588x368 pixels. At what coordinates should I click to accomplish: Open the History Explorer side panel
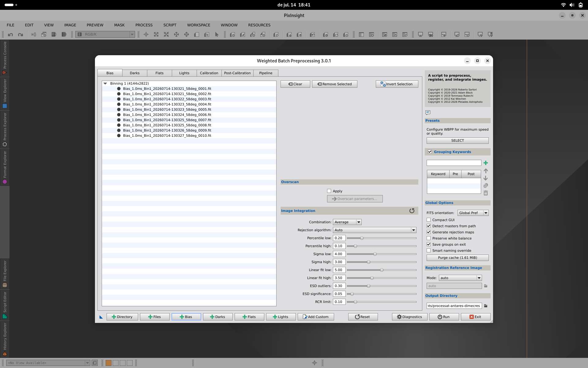click(5, 339)
